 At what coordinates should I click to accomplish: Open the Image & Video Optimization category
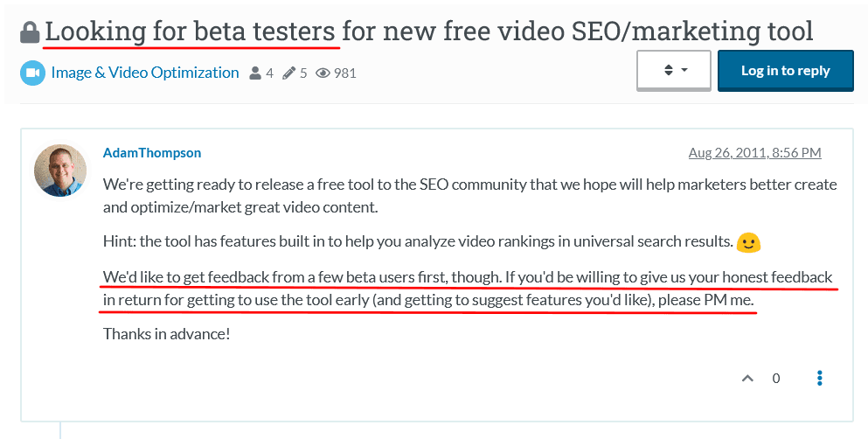click(145, 73)
